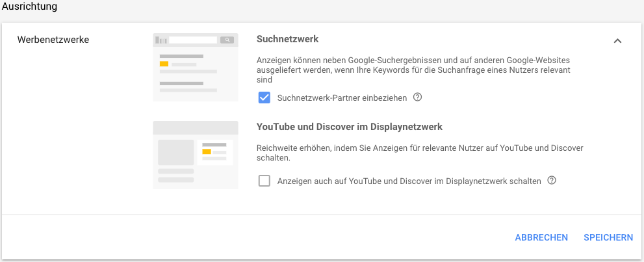
Task: Click the Reichweite erhöhen description paragraph
Action: 420,153
